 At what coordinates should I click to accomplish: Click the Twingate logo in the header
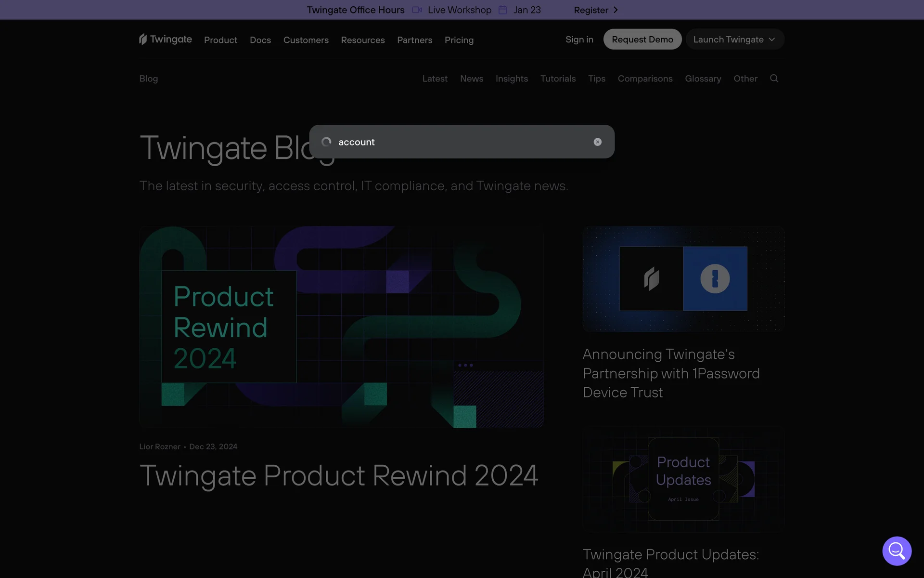[x=165, y=39]
